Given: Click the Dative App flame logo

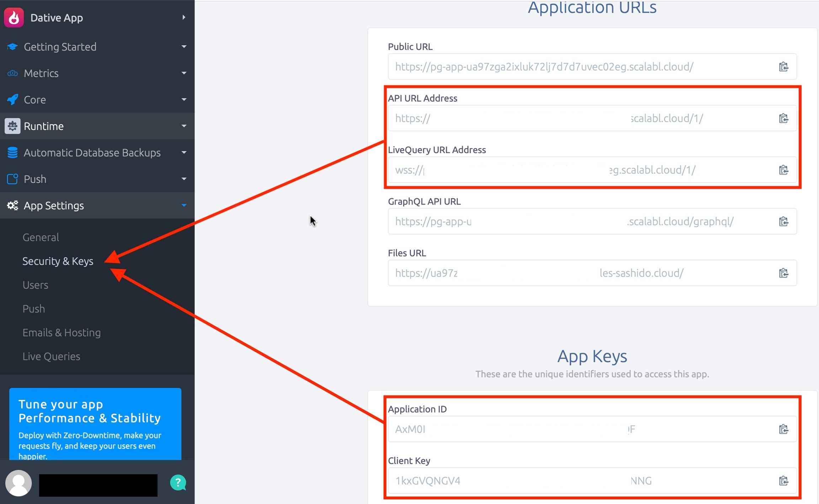Looking at the screenshot, I should click(14, 17).
